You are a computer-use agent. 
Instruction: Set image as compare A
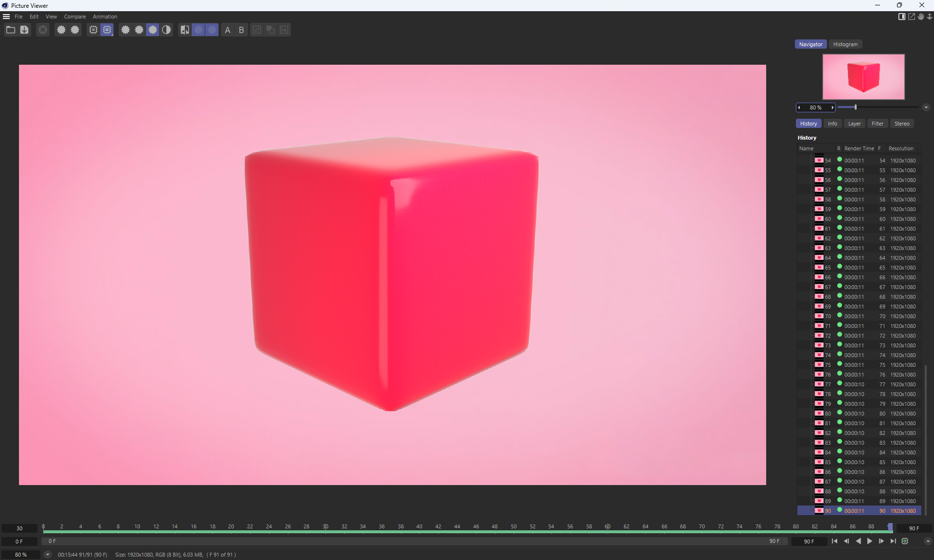227,30
